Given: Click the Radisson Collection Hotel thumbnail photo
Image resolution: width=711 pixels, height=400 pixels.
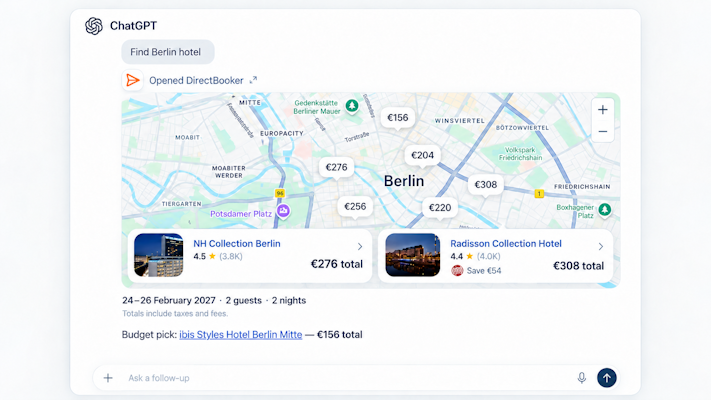Looking at the screenshot, I should click(x=413, y=255).
